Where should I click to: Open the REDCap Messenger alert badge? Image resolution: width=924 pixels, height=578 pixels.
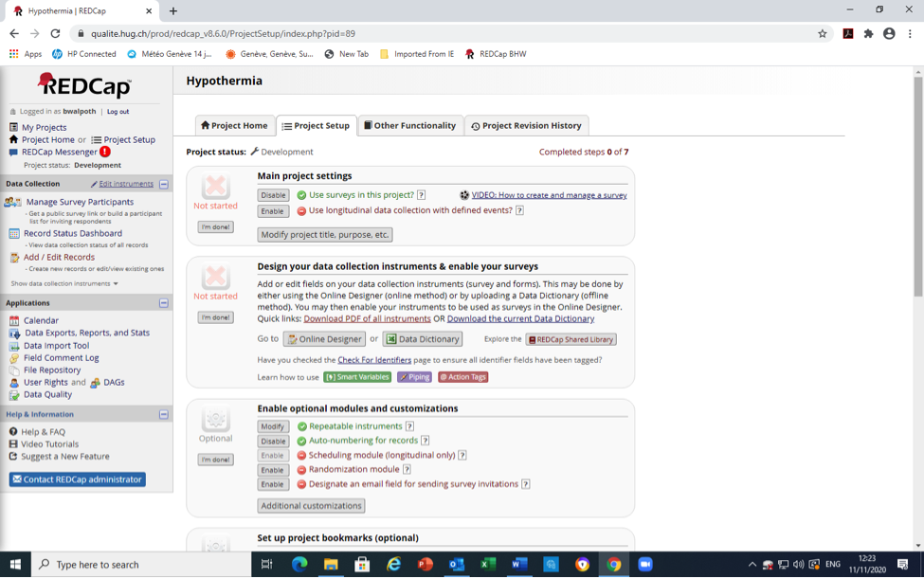point(105,152)
